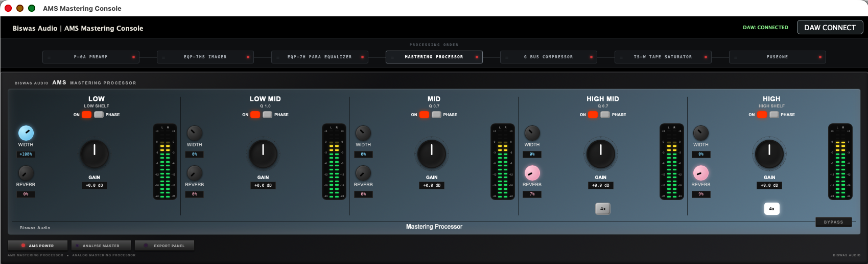Click the LOW MID band GAIN knob
Image resolution: width=868 pixels, height=264 pixels.
tap(263, 153)
